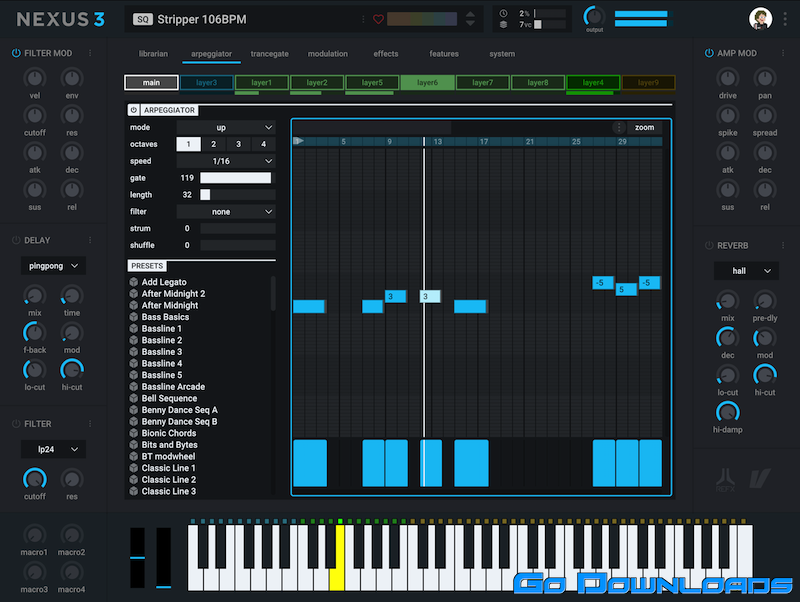Open the delay pingpong type dropdown
The height and width of the screenshot is (602, 800).
53,266
